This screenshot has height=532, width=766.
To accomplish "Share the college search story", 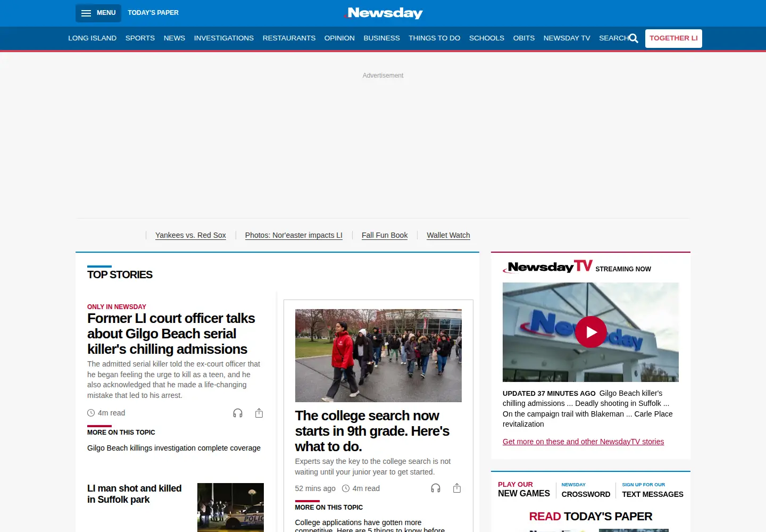I will tap(457, 488).
